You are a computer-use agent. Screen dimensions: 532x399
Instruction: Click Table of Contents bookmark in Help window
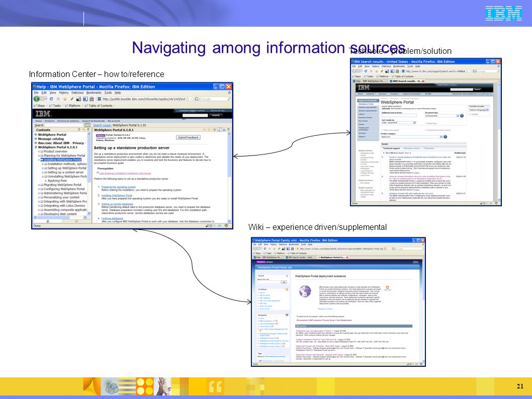click(x=101, y=106)
